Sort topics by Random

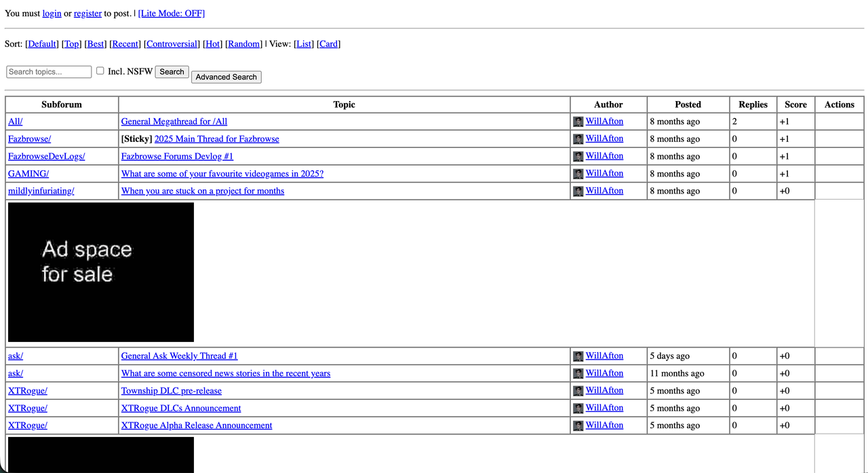point(244,43)
